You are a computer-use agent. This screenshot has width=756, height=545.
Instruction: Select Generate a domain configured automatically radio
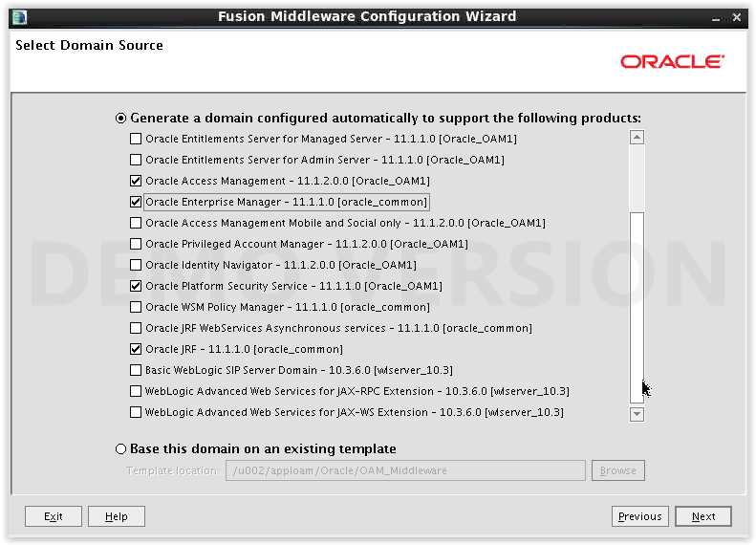120,119
